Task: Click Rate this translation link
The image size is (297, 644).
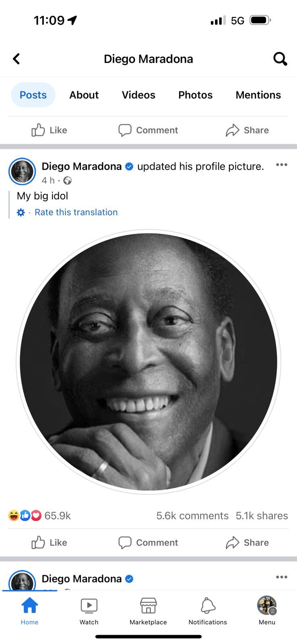Action: click(76, 212)
